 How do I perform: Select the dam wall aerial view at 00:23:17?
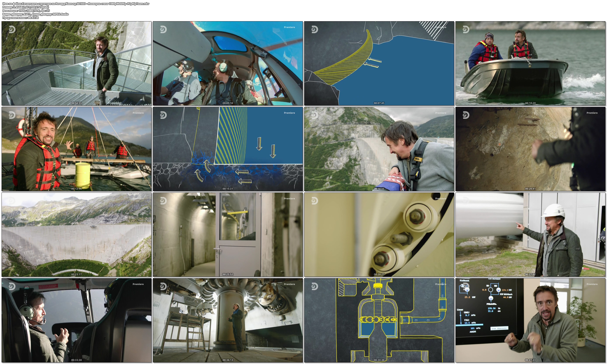(x=76, y=234)
